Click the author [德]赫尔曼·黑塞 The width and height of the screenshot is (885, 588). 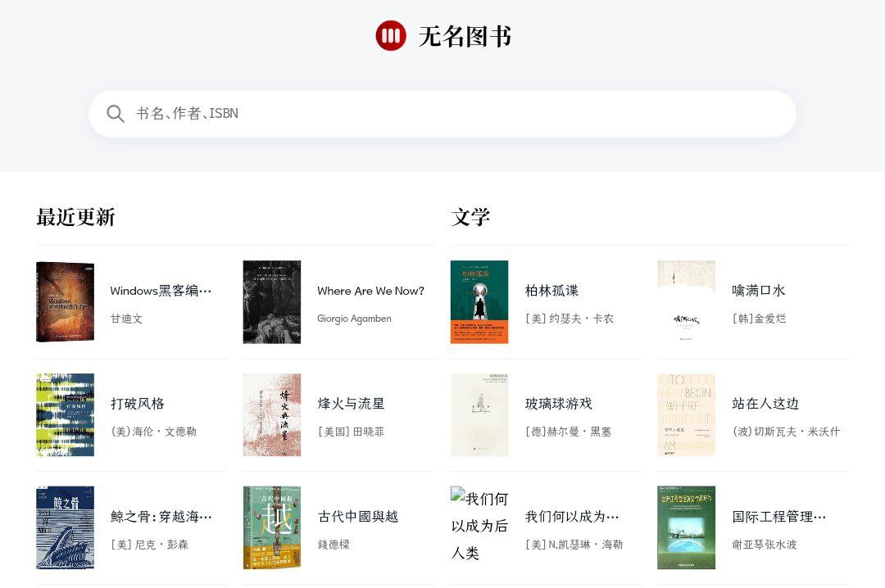click(565, 432)
